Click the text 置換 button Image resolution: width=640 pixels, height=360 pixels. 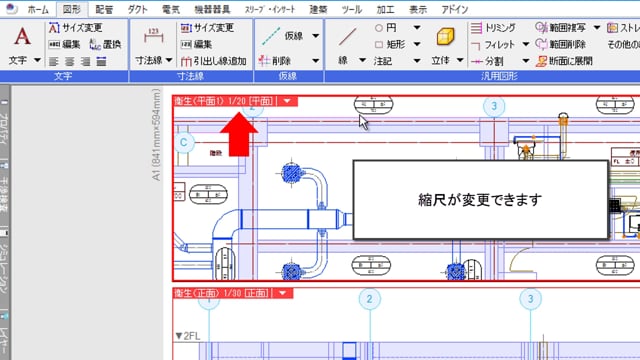(x=105, y=44)
